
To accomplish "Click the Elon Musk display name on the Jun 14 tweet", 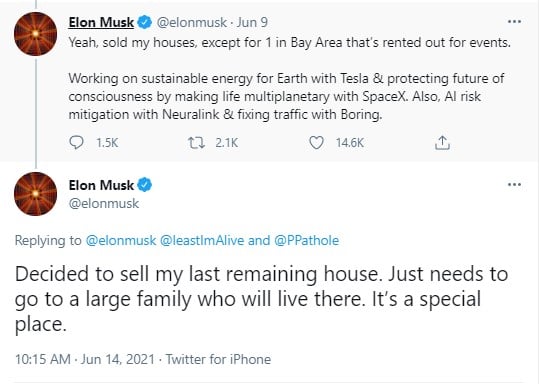I will click(101, 185).
